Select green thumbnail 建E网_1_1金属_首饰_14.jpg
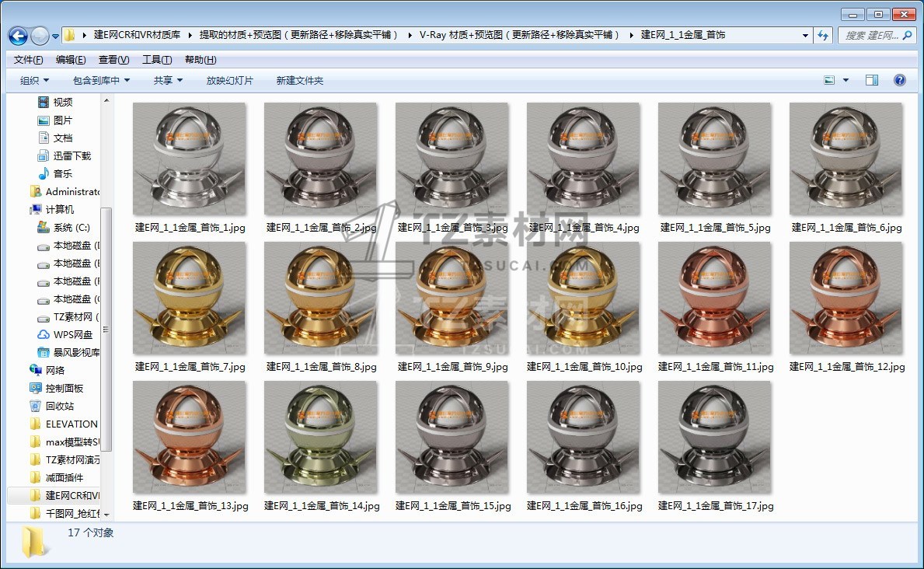The width and height of the screenshot is (924, 569). 321,437
